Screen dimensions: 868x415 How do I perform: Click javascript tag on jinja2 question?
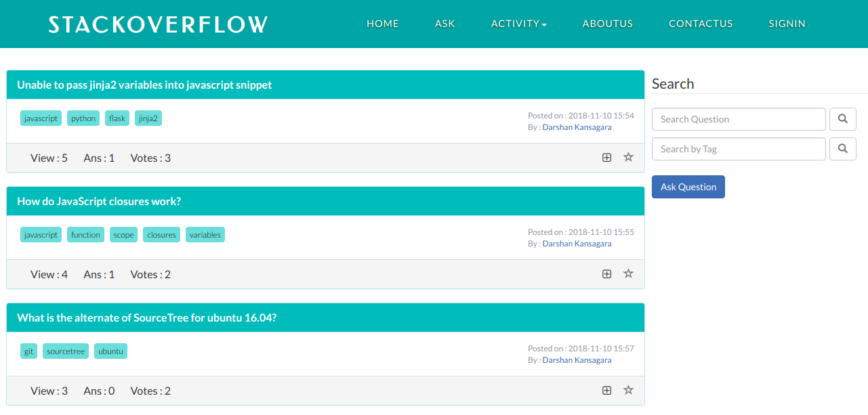(x=41, y=118)
